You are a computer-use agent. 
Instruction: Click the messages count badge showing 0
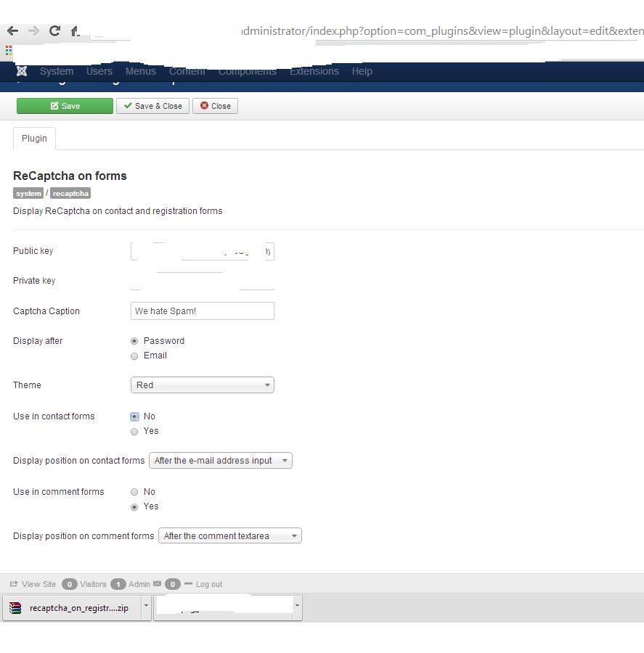173,584
